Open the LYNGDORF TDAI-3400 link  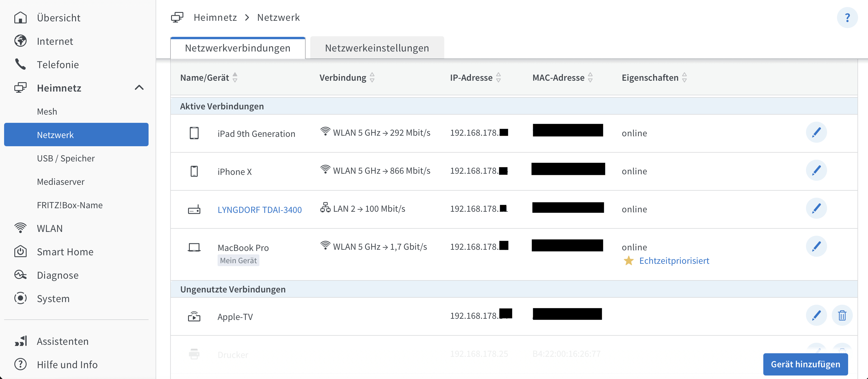259,210
